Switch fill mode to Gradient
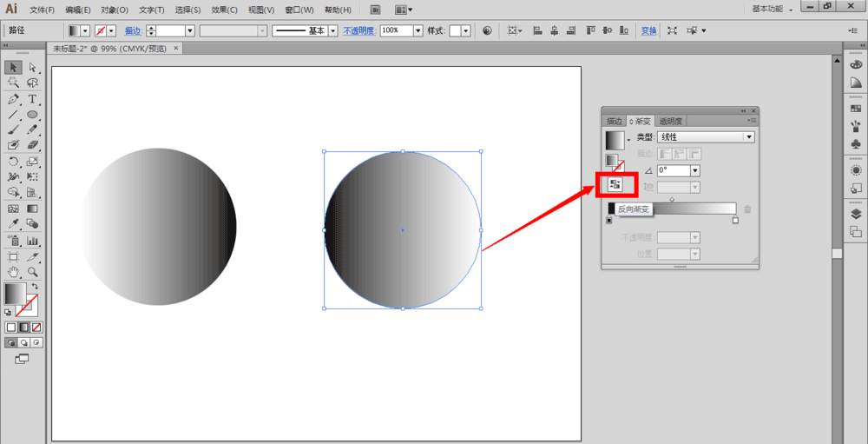 [24, 328]
